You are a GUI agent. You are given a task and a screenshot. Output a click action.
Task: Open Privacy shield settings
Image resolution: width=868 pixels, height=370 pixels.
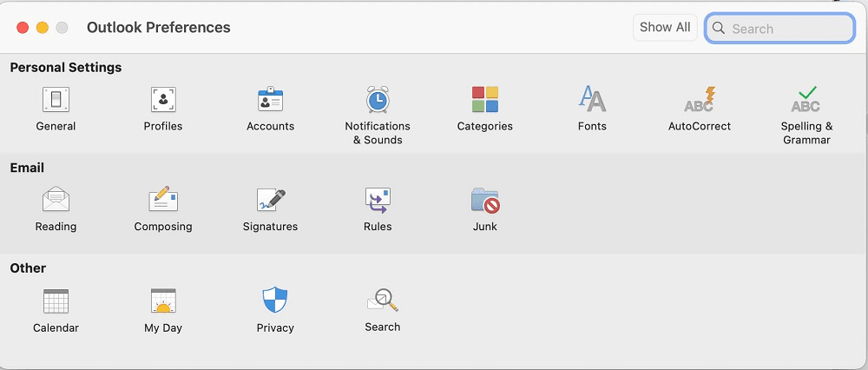[x=275, y=302]
